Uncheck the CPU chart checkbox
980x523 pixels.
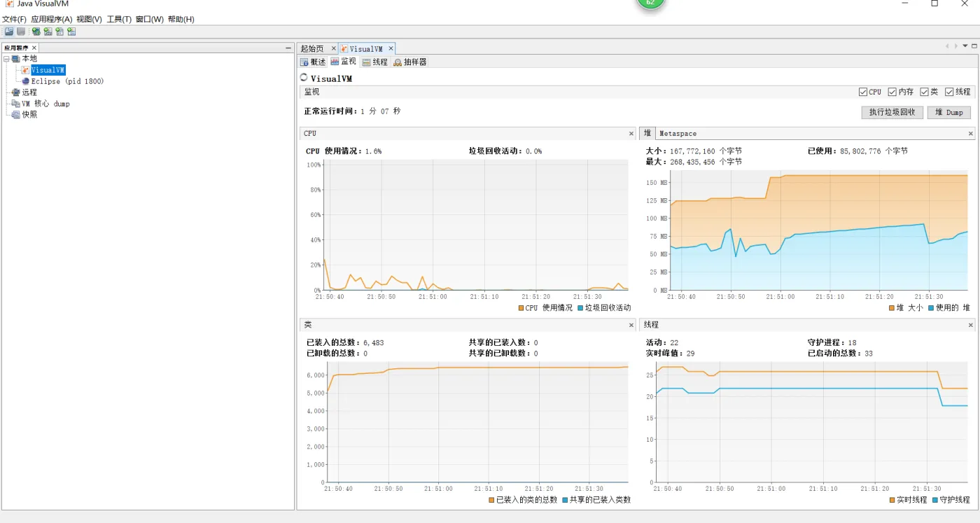(x=863, y=92)
